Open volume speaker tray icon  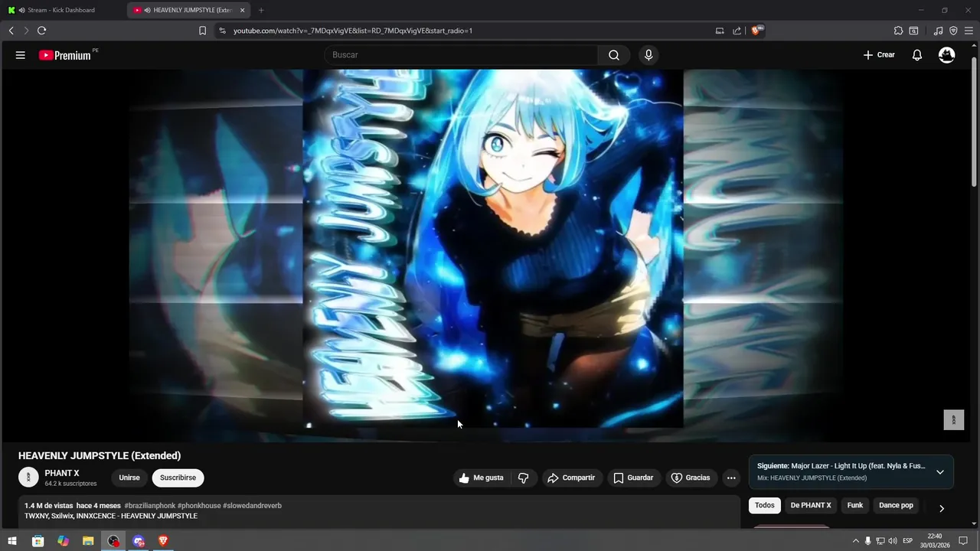pyautogui.click(x=893, y=541)
